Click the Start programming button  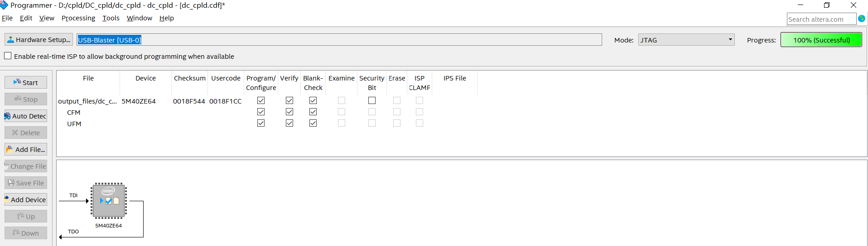pyautogui.click(x=26, y=82)
